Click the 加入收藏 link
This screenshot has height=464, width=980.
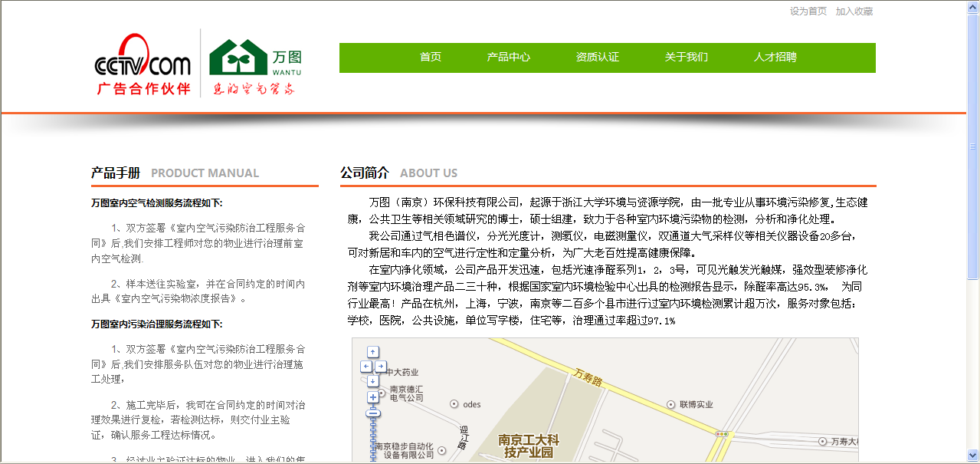[854, 12]
